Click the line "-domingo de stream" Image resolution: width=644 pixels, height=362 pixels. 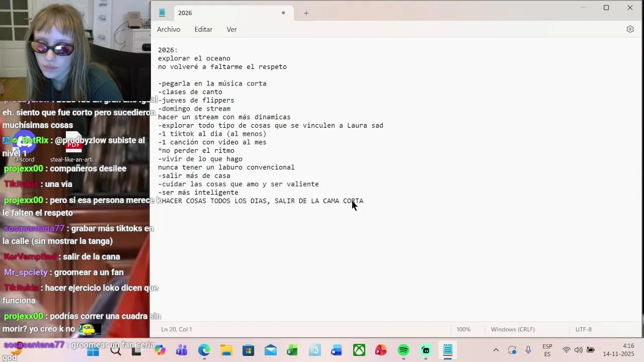pyautogui.click(x=194, y=109)
